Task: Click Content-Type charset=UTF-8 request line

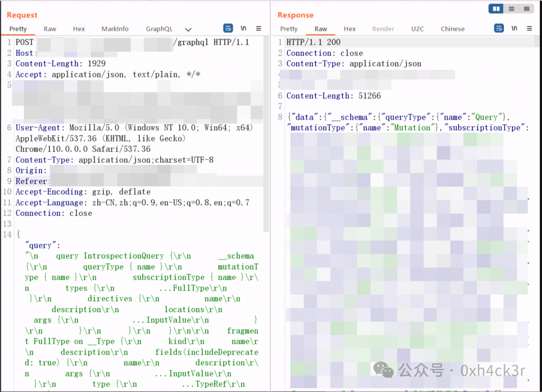Action: pos(114,160)
